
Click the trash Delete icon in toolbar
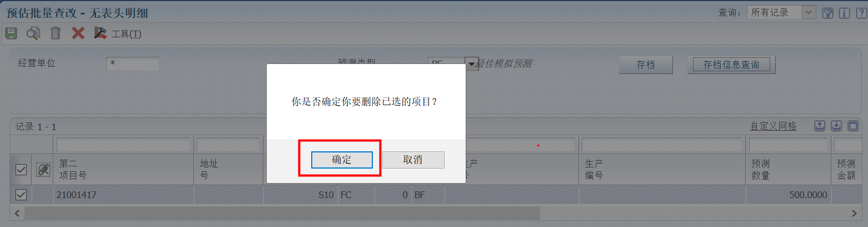[56, 33]
